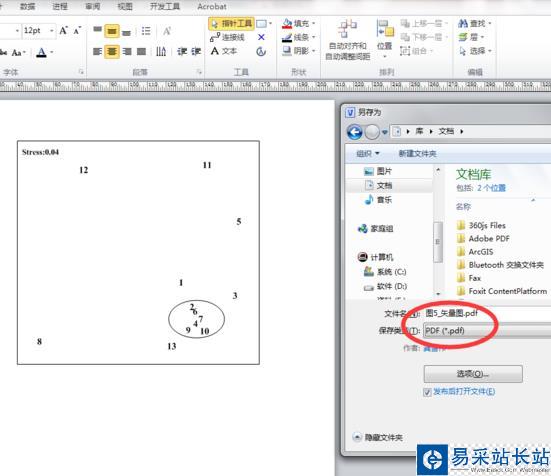Click the blue X connection point tool
The image size is (551, 476).
pos(261,37)
